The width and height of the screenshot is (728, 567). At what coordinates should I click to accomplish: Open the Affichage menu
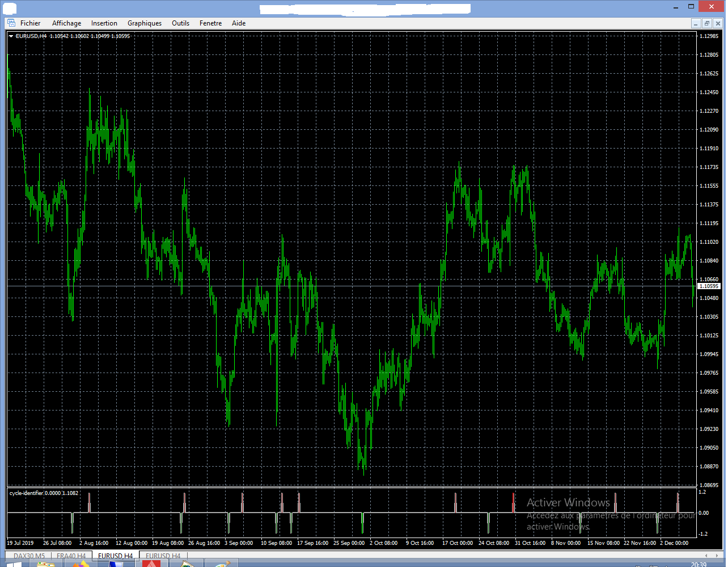coord(66,23)
